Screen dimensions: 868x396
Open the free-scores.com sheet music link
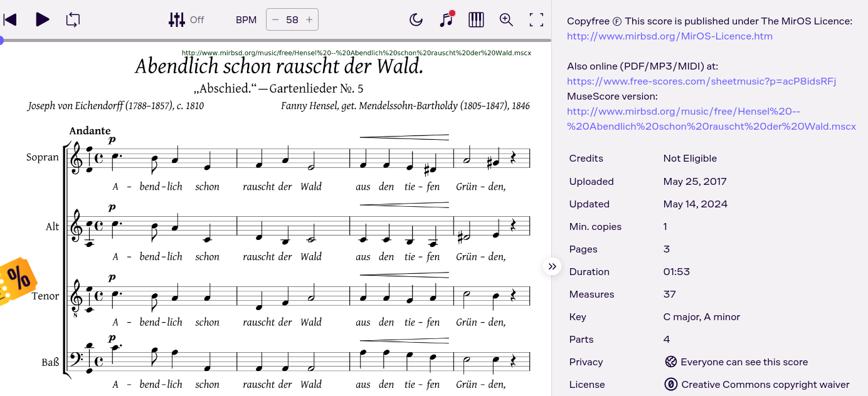click(701, 81)
